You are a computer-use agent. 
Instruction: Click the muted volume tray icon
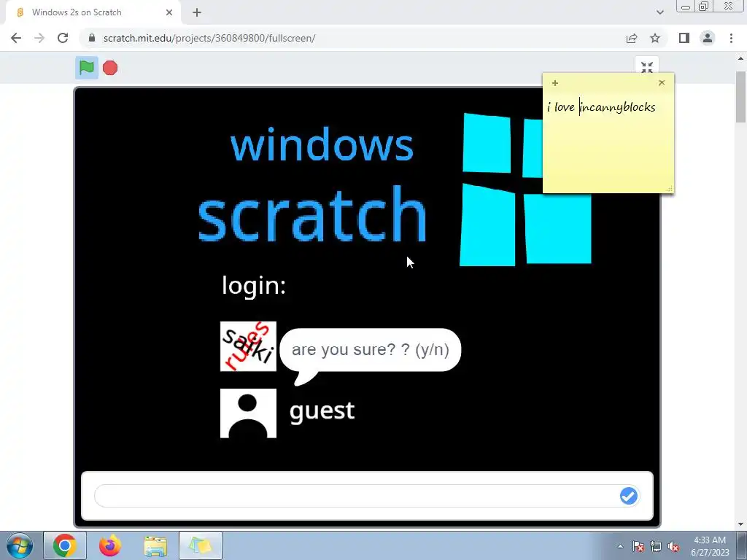click(x=673, y=546)
